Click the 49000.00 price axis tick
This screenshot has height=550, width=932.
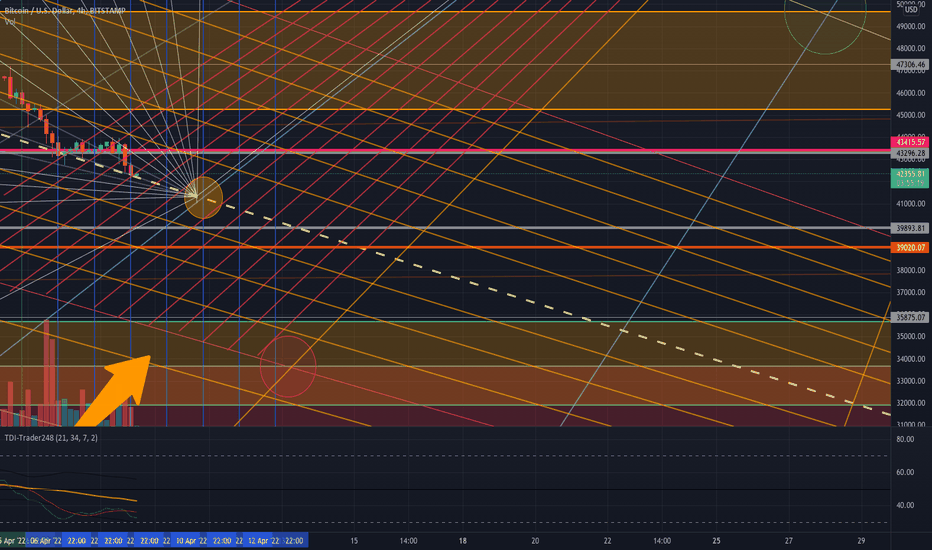[x=911, y=26]
